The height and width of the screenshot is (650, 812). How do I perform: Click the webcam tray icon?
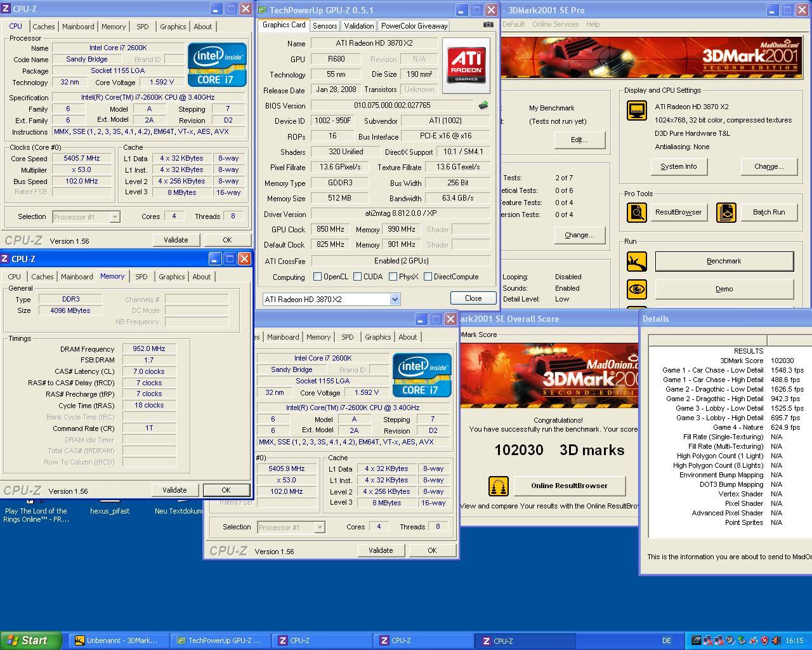point(731,640)
